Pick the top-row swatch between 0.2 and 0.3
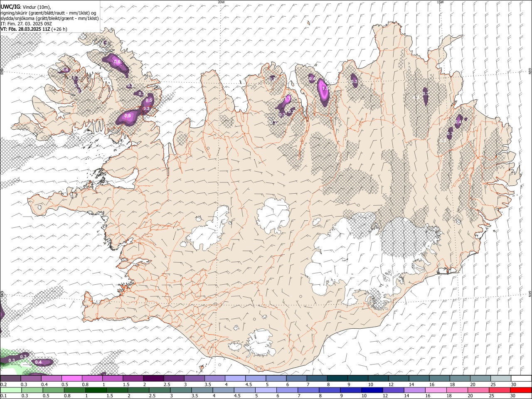 click(11, 378)
